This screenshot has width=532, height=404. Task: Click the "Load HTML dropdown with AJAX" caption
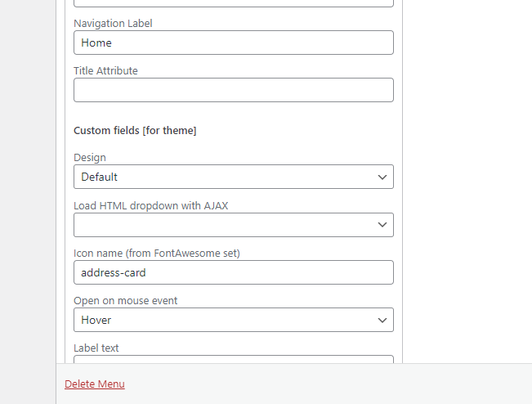(x=150, y=205)
